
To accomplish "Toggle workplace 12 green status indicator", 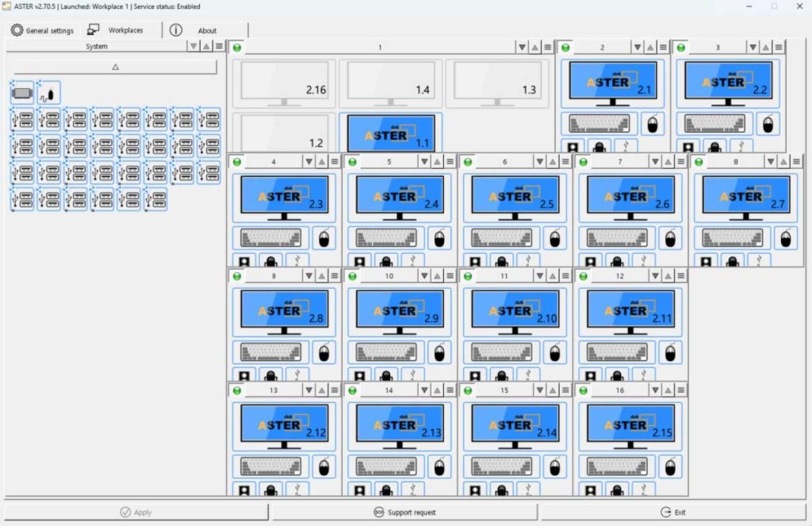I will click(x=584, y=276).
